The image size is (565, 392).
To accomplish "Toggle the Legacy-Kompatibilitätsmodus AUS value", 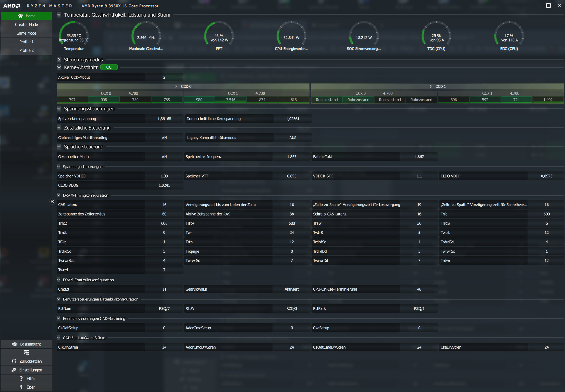I will point(293,138).
